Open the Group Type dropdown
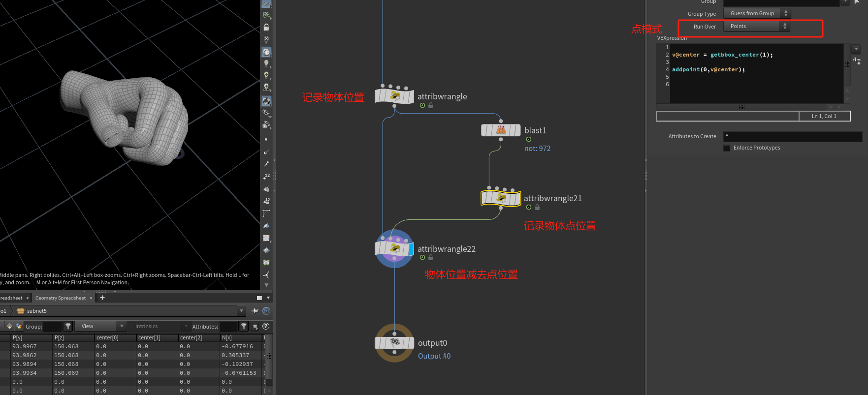Image resolution: width=868 pixels, height=395 pixels. 757,14
